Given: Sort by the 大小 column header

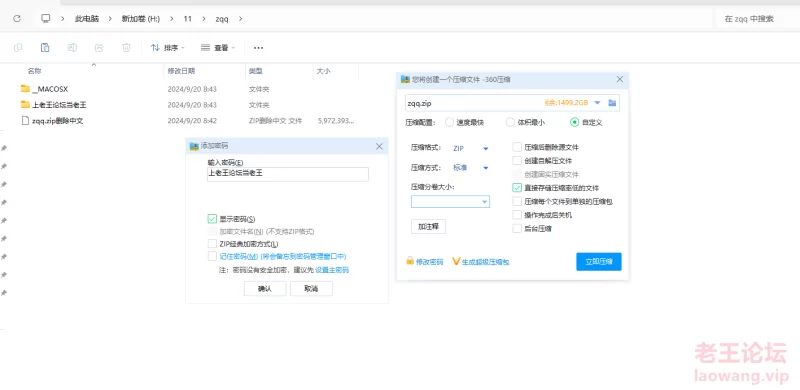Looking at the screenshot, I should 323,71.
